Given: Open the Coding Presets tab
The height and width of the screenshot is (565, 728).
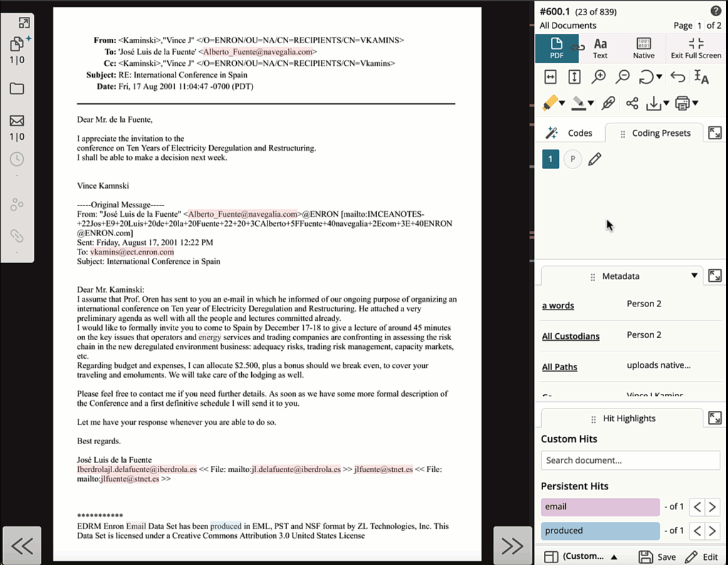Looking at the screenshot, I should point(655,133).
